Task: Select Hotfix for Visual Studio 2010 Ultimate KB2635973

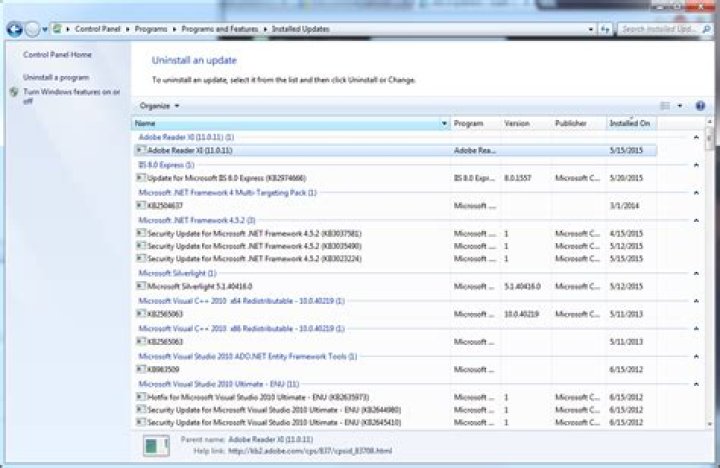Action: 395,397
